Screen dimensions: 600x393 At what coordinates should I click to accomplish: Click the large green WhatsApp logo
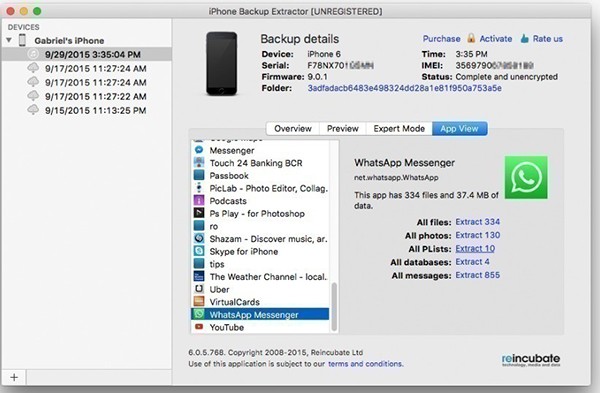pos(526,177)
